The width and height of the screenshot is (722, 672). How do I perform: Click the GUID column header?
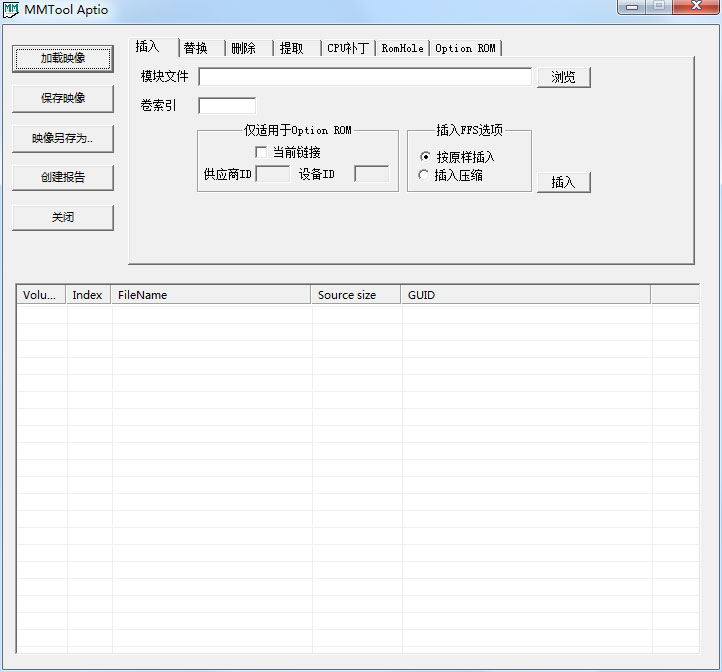[526, 295]
